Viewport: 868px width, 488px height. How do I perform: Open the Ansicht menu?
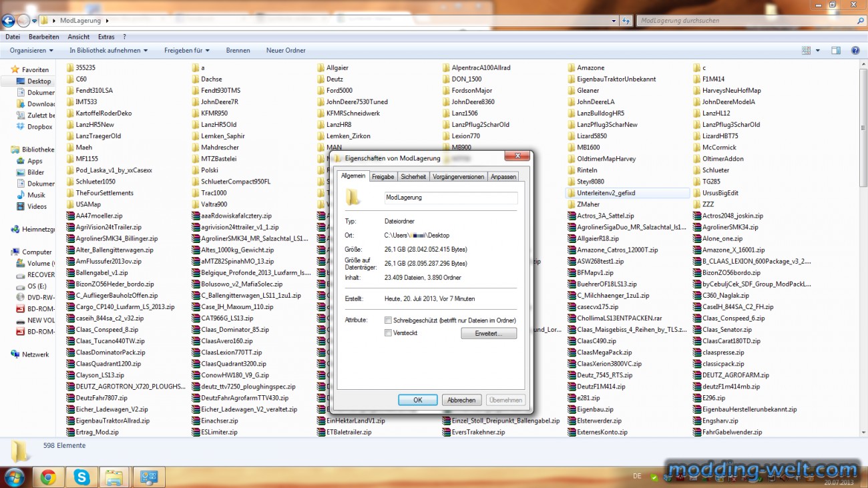click(78, 37)
